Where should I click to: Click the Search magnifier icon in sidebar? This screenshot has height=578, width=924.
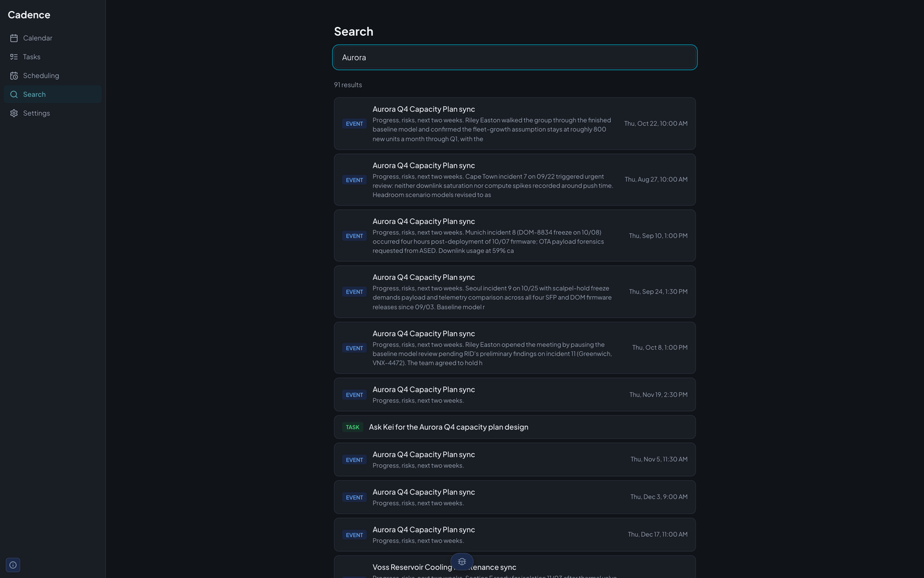click(x=14, y=94)
